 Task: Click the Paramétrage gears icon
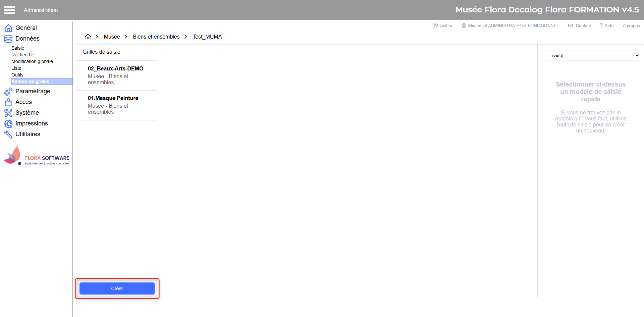click(8, 91)
